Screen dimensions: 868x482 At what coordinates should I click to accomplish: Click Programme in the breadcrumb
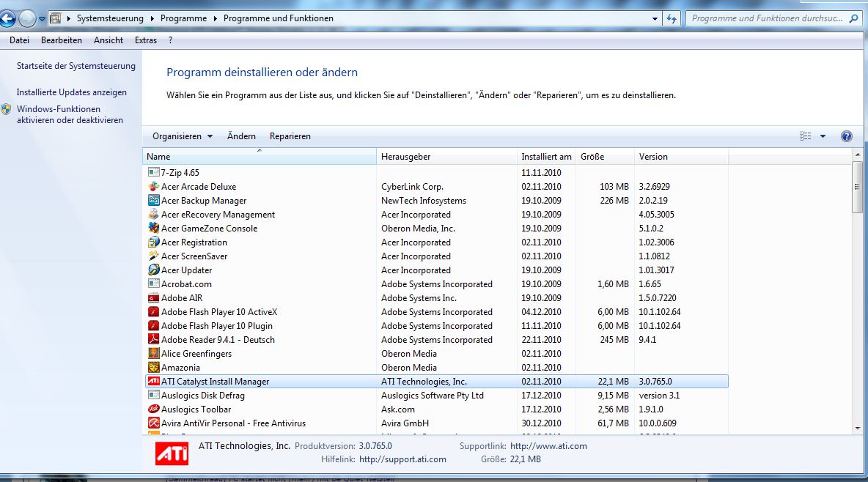[x=183, y=18]
